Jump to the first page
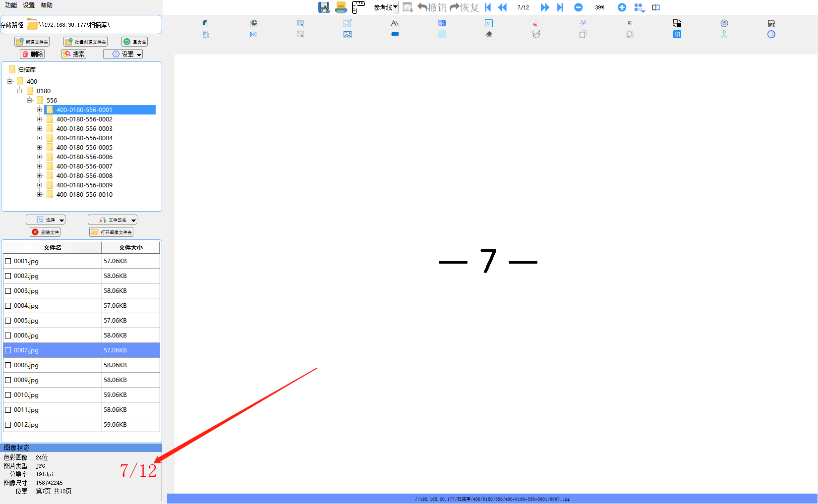This screenshot has width=818, height=504. pyautogui.click(x=488, y=7)
